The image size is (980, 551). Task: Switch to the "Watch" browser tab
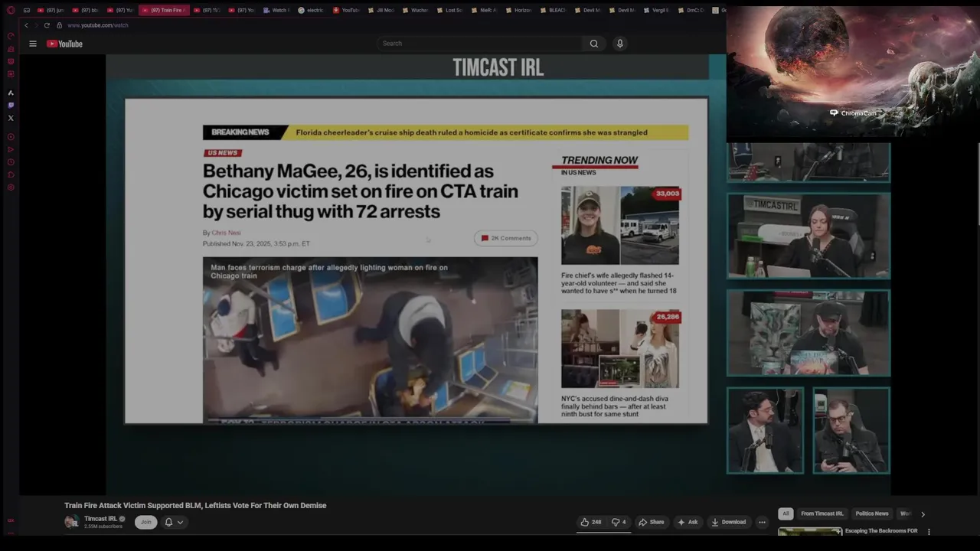point(276,10)
